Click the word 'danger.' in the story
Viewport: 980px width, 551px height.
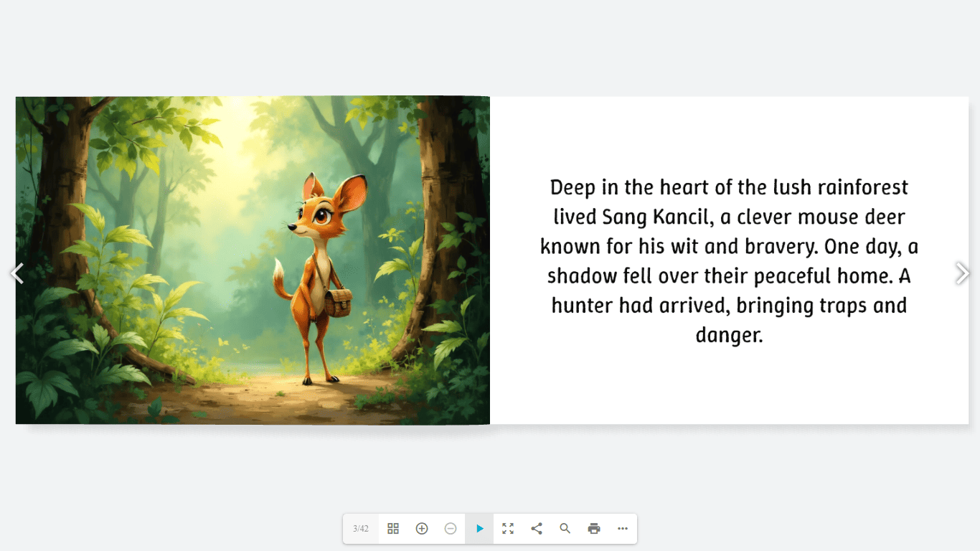[729, 335]
